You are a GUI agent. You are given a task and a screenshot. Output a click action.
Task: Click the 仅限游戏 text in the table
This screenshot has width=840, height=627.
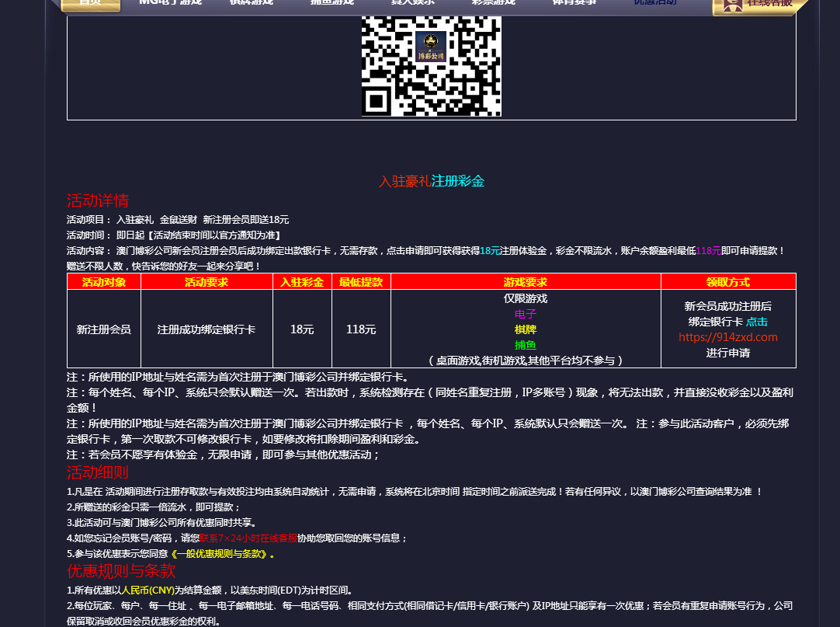[526, 299]
